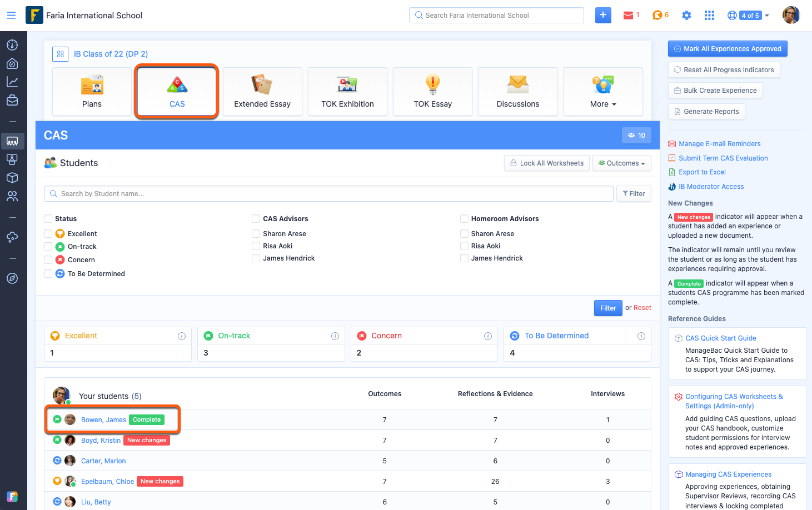Click Lock All Worksheets button

pos(547,163)
